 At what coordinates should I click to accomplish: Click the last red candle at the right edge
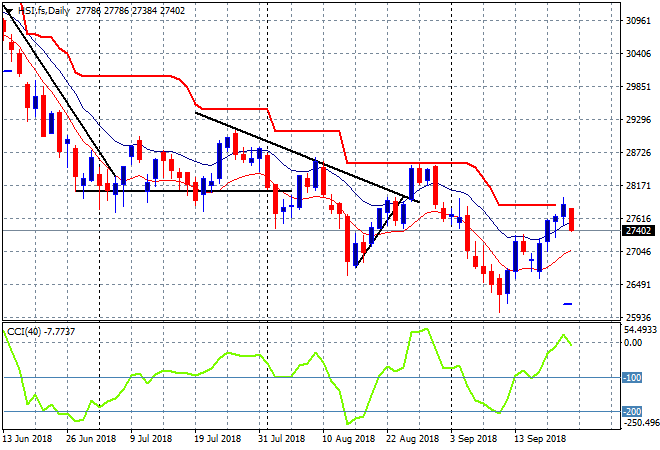[x=572, y=219]
